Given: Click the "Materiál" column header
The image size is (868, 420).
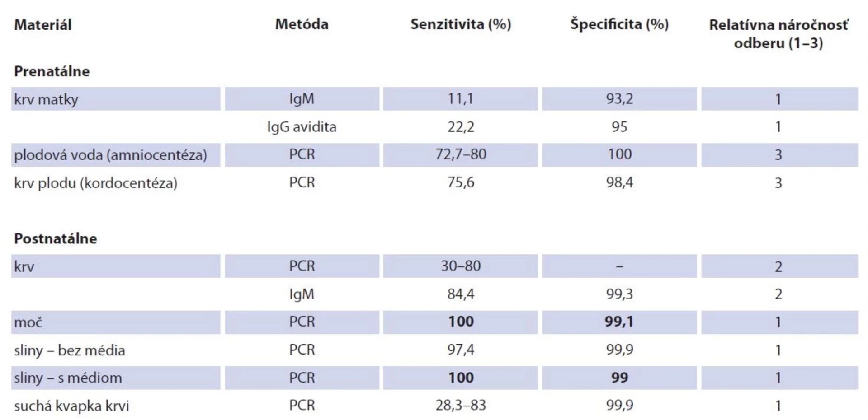Looking at the screenshot, I should point(43,25).
